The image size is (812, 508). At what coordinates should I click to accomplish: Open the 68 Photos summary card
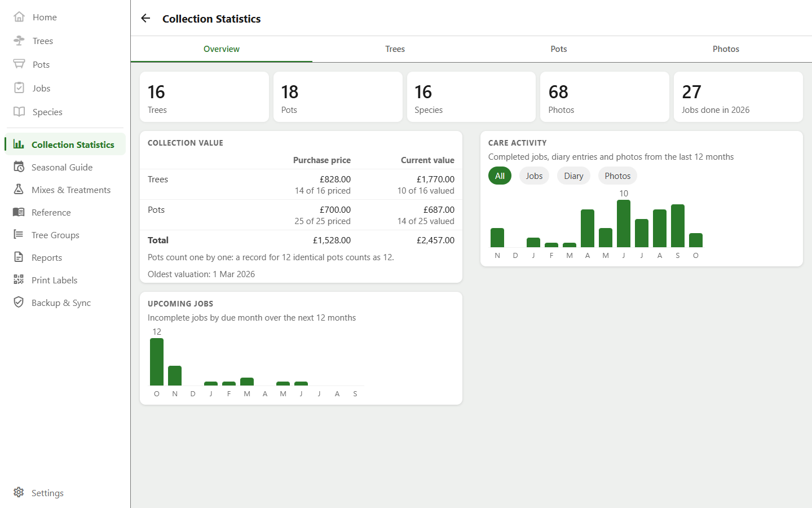tap(604, 97)
